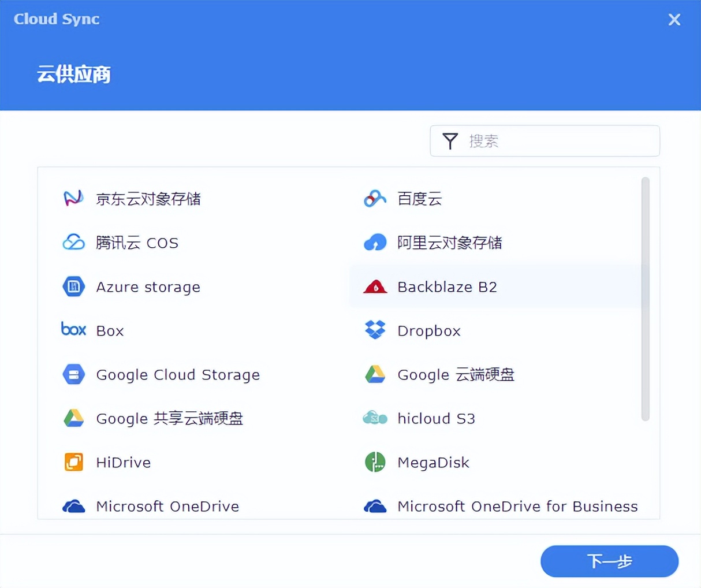The height and width of the screenshot is (588, 701).
Task: Click the Google Cloud Storage icon
Action: point(73,374)
